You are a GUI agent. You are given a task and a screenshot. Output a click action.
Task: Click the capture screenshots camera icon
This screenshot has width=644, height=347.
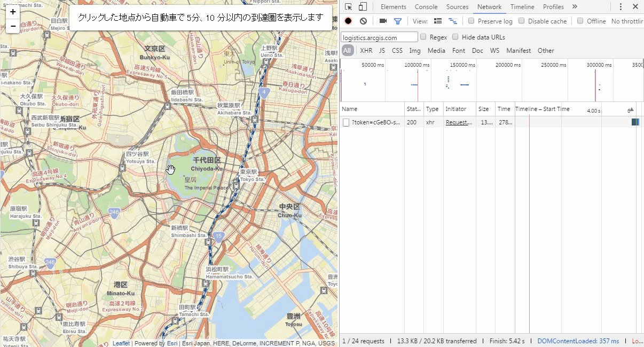[x=383, y=21]
